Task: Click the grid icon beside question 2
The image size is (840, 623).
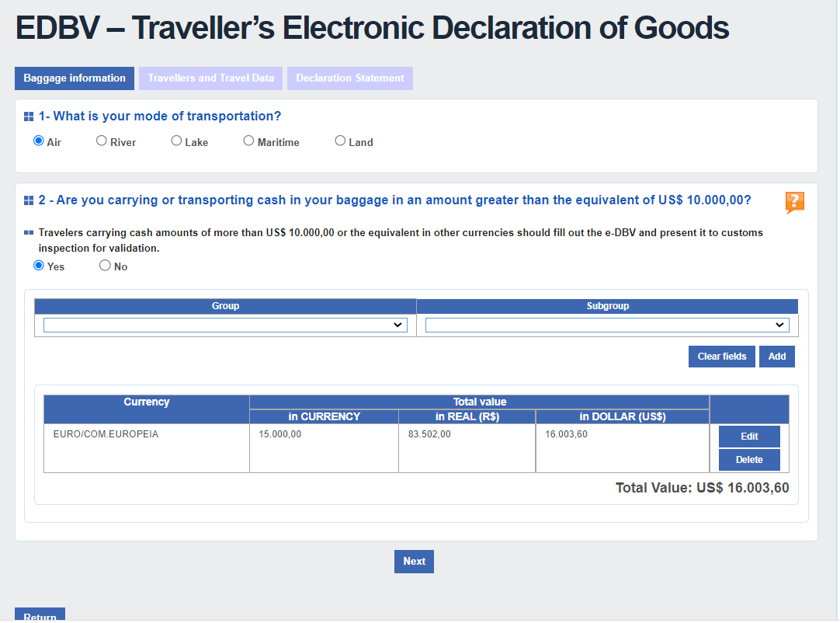Action: click(x=29, y=200)
